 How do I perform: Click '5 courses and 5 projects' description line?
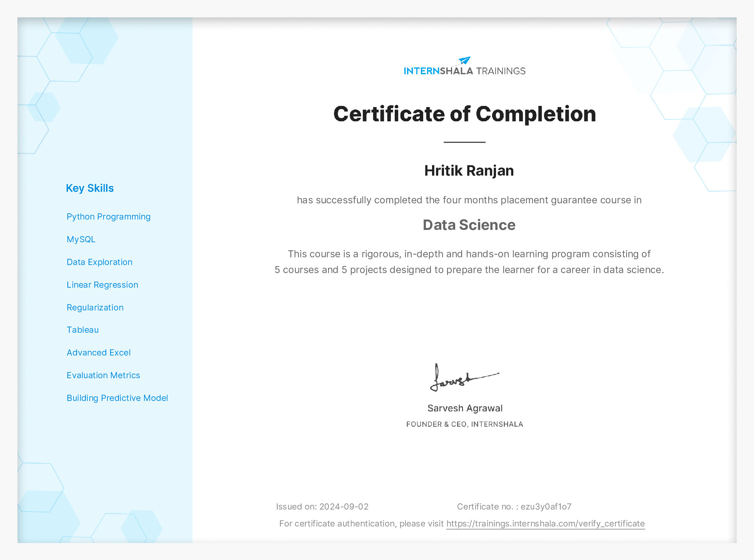point(469,270)
